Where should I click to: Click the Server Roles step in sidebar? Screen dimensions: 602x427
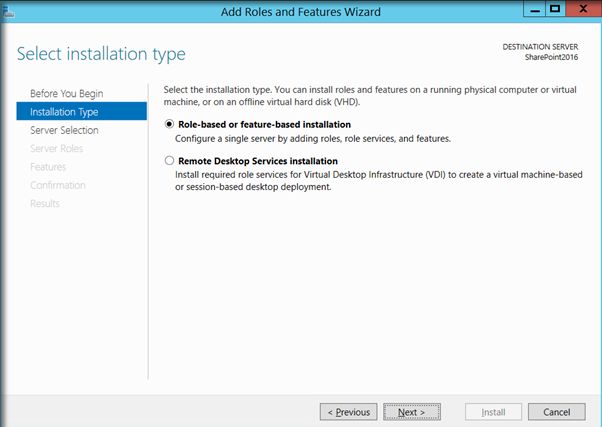pos(57,149)
